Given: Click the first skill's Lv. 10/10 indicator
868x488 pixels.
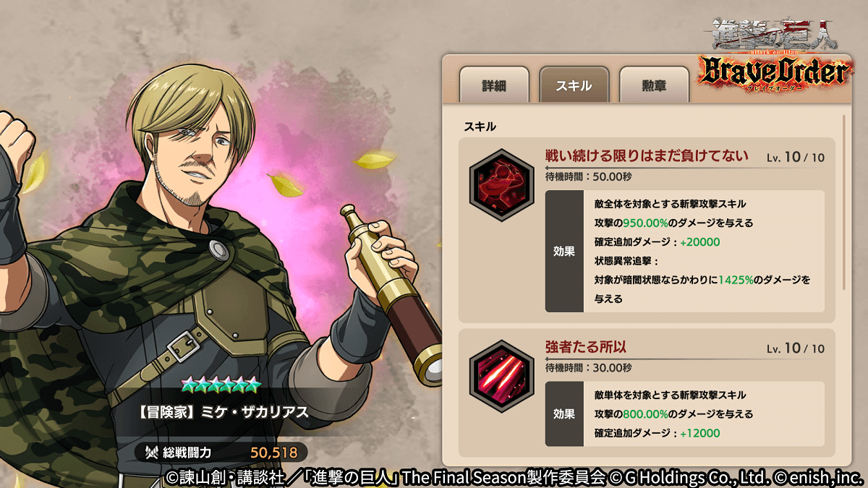Looking at the screenshot, I should click(796, 157).
